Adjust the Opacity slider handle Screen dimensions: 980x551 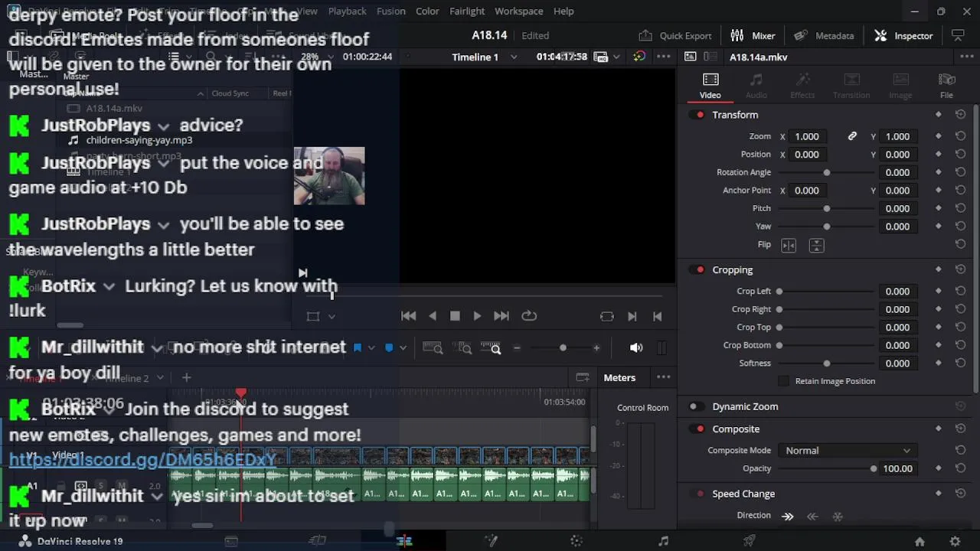pos(874,468)
